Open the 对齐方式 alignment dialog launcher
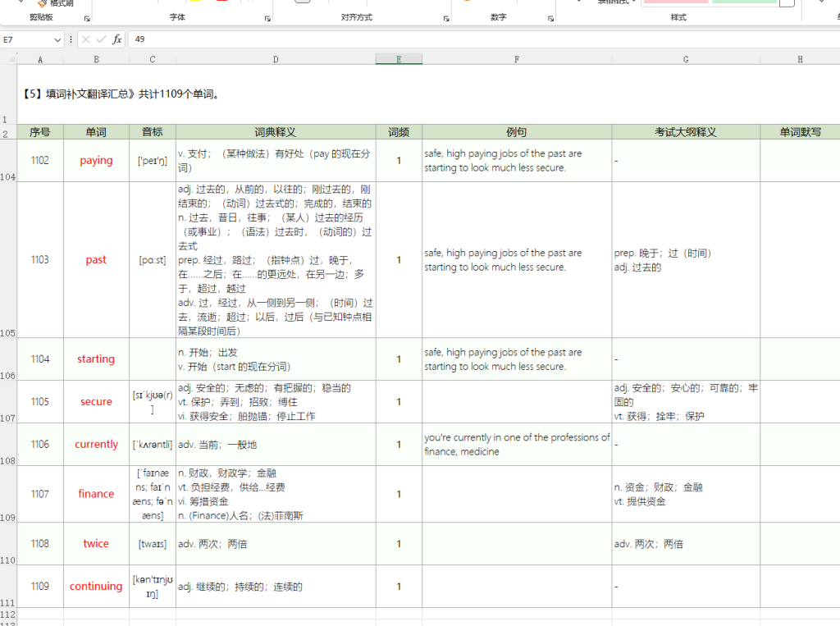840x626 pixels. [x=446, y=18]
